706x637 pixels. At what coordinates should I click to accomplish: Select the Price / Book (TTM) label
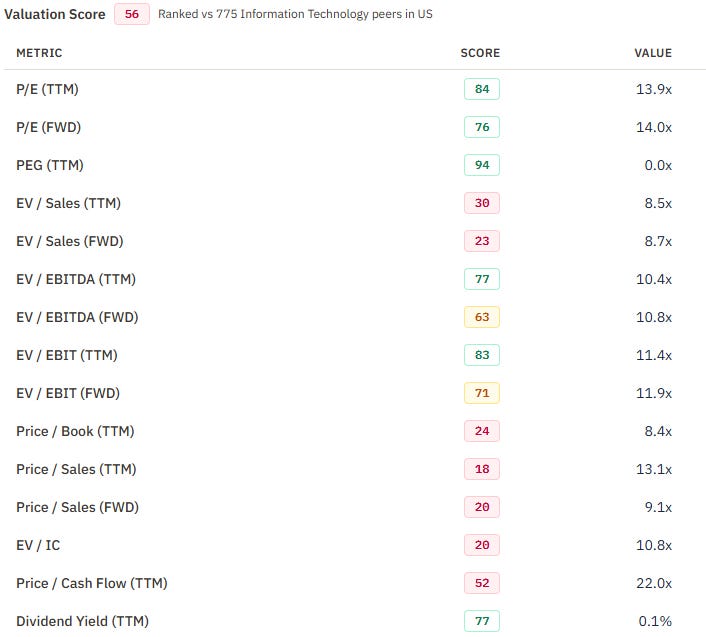(x=76, y=431)
